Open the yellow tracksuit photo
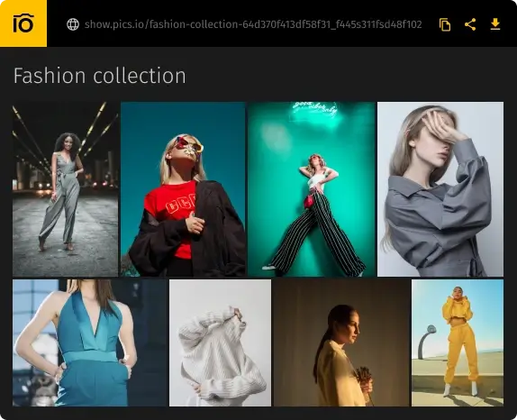This screenshot has height=420, width=517. [458, 342]
